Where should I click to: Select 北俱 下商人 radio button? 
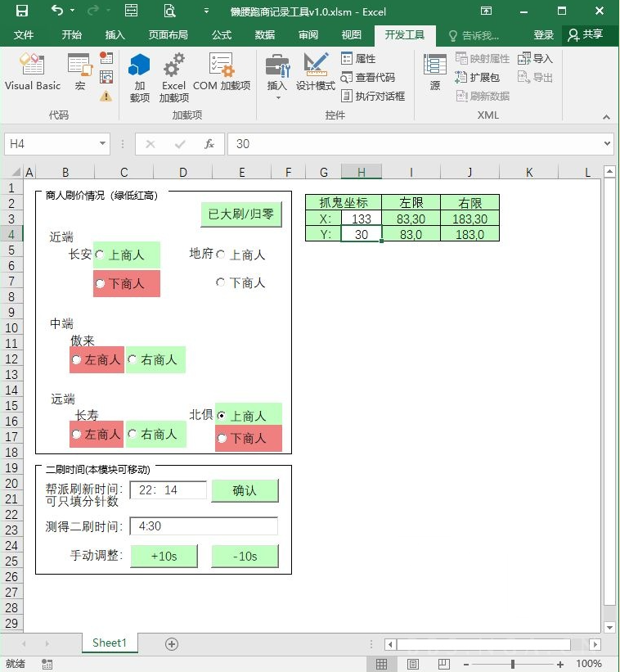click(222, 438)
